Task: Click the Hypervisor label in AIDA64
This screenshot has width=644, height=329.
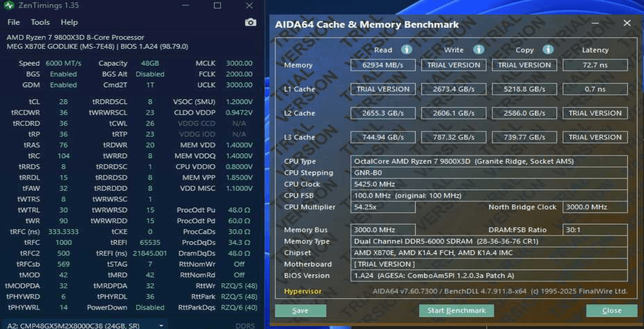Action: pyautogui.click(x=303, y=291)
